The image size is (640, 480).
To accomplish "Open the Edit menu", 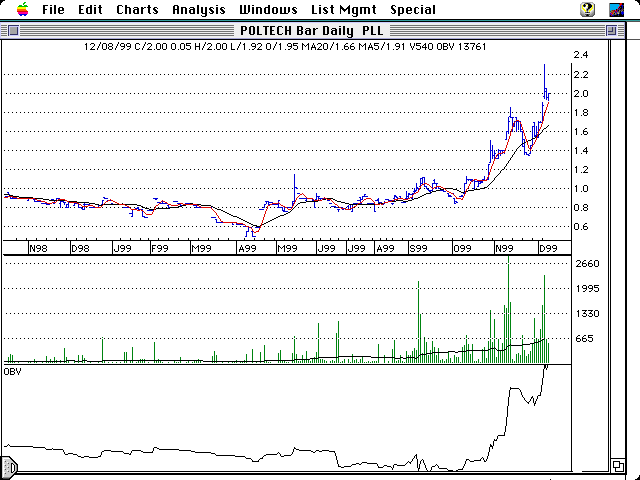I will [90, 9].
